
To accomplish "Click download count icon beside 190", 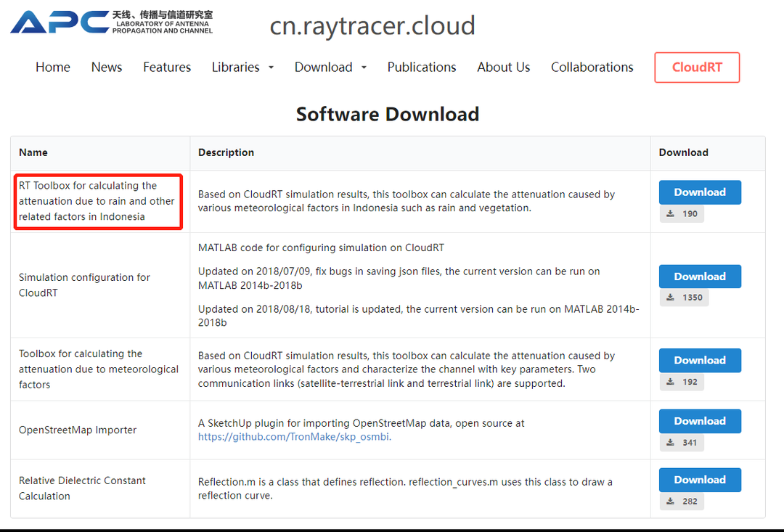I will click(x=671, y=213).
